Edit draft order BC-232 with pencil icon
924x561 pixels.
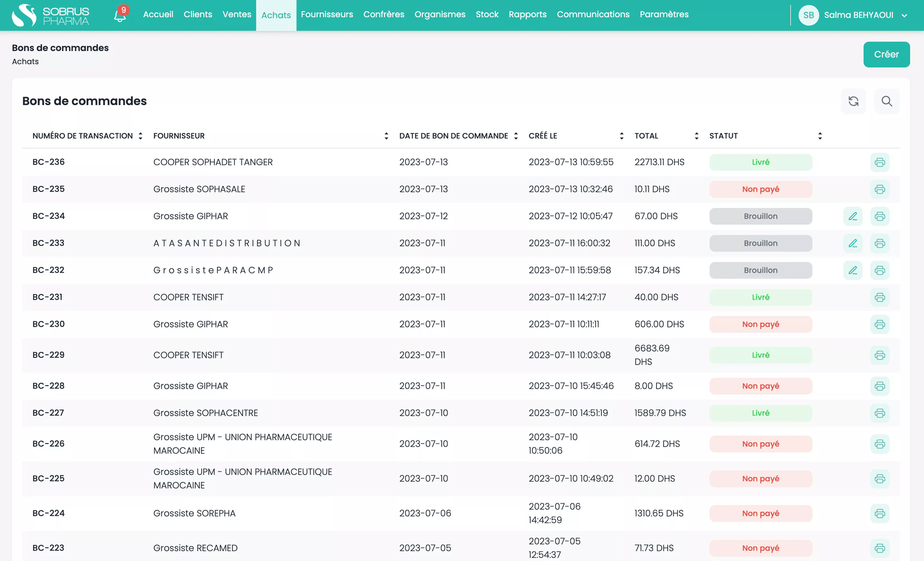click(x=853, y=270)
